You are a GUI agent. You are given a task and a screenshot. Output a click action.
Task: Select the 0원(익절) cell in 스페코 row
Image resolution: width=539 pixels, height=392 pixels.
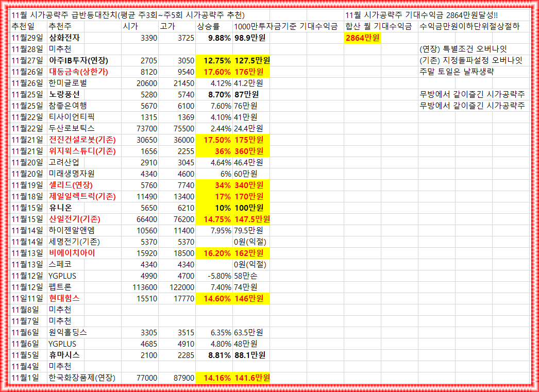tap(251, 265)
